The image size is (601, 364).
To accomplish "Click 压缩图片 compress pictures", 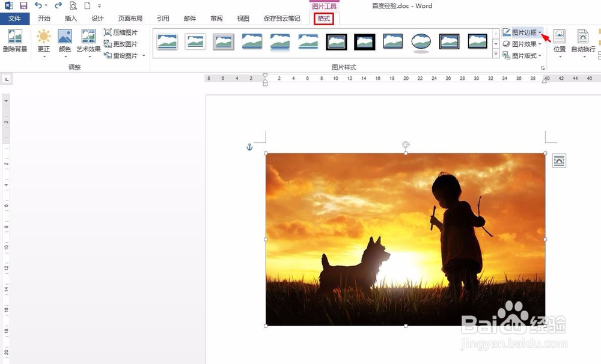I will pyautogui.click(x=121, y=32).
